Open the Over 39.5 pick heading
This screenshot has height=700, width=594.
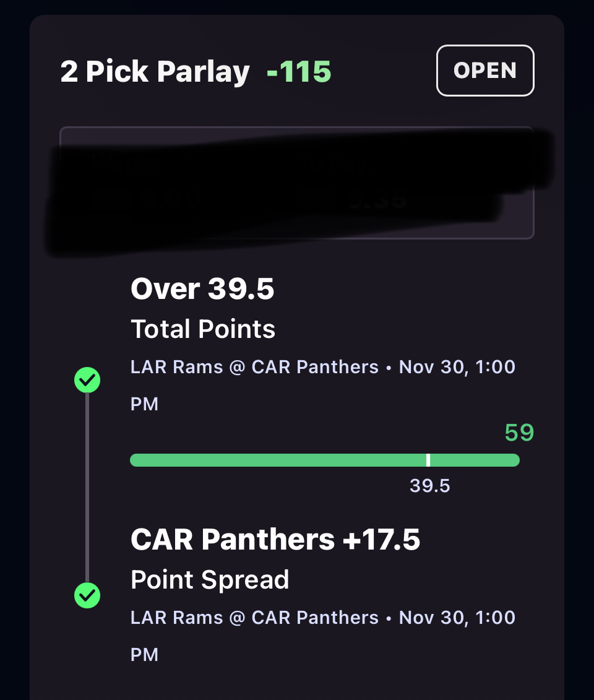(x=202, y=289)
